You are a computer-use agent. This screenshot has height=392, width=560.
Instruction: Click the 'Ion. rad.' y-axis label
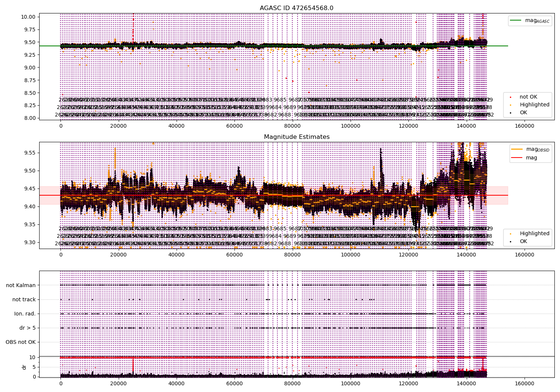coord(25,314)
